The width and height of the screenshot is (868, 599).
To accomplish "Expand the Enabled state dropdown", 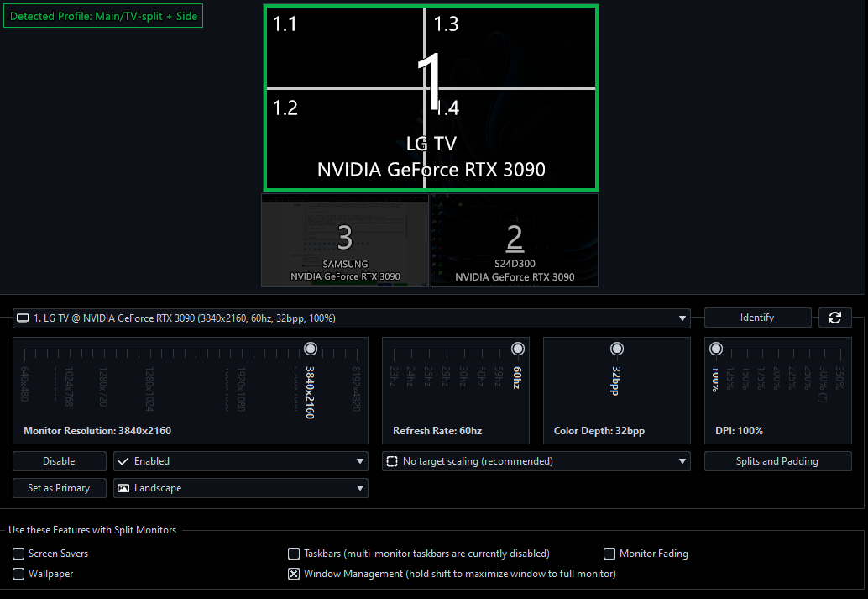I will point(359,461).
